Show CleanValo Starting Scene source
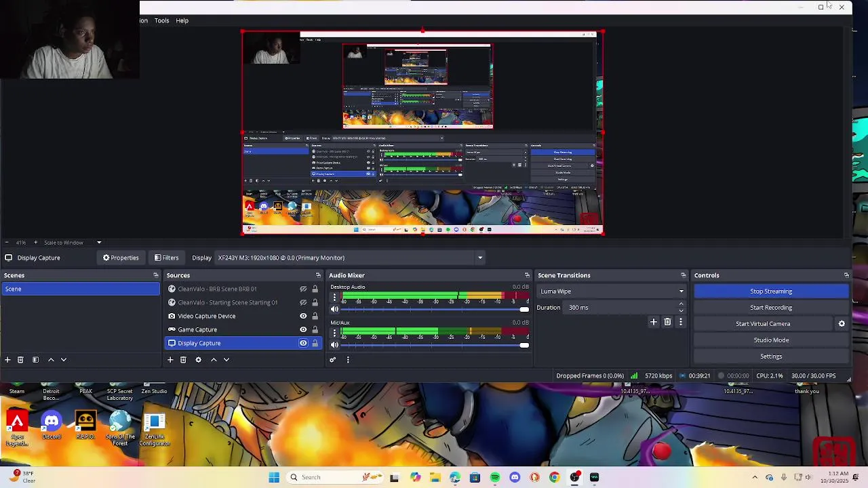The image size is (868, 488). [x=303, y=302]
